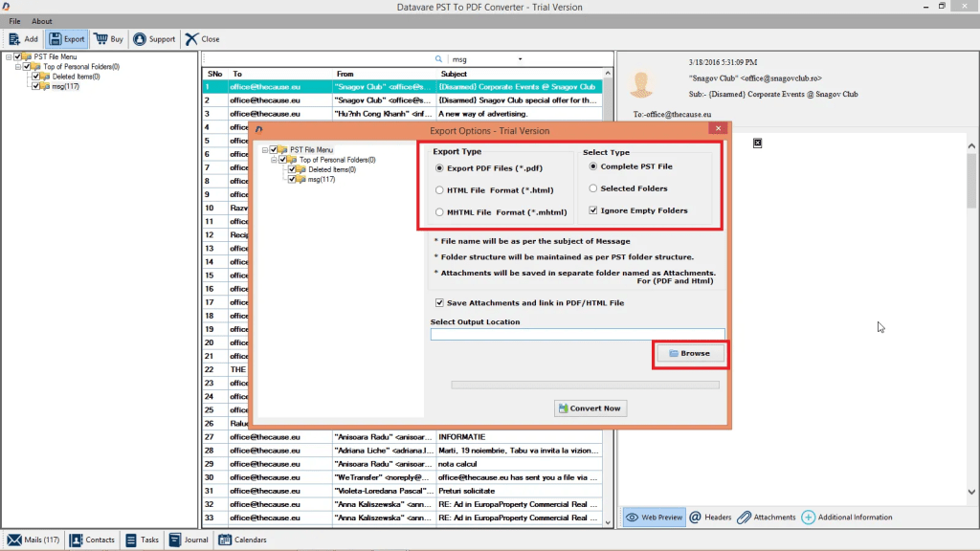Choose the Selected Folders option
980x551 pixels.
pyautogui.click(x=593, y=188)
